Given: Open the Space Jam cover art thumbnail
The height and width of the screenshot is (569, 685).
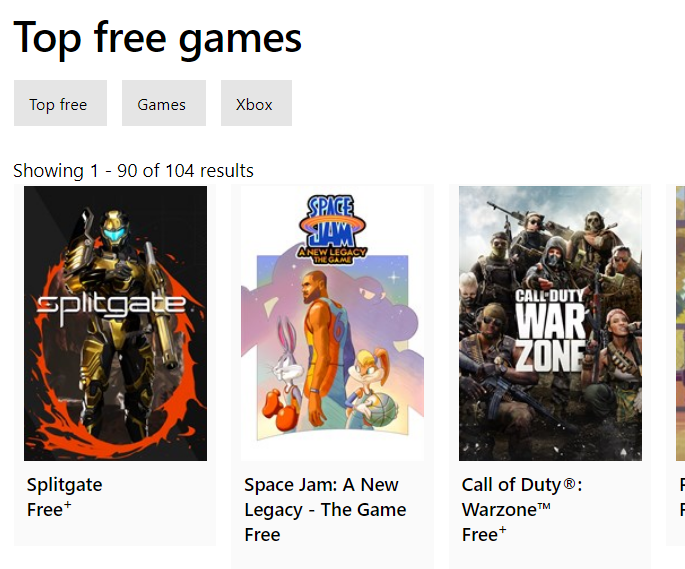Looking at the screenshot, I should (332, 323).
